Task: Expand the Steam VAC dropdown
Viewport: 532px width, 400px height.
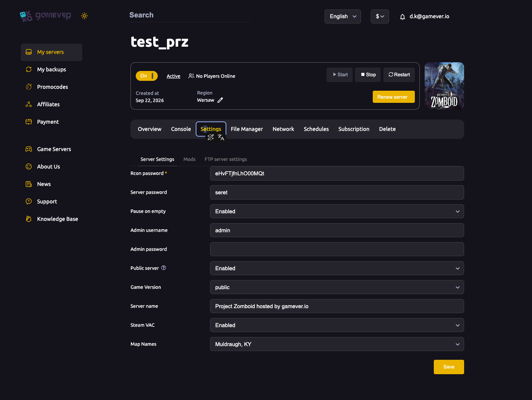Action: pyautogui.click(x=337, y=325)
